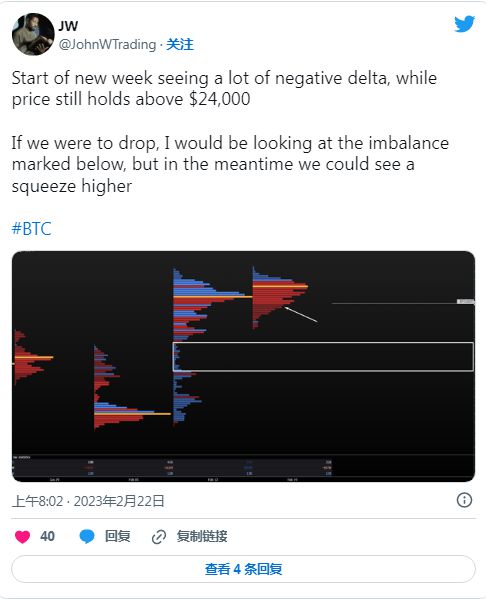Click the white imbalance box on chart
486x599 pixels.
[x=323, y=357]
